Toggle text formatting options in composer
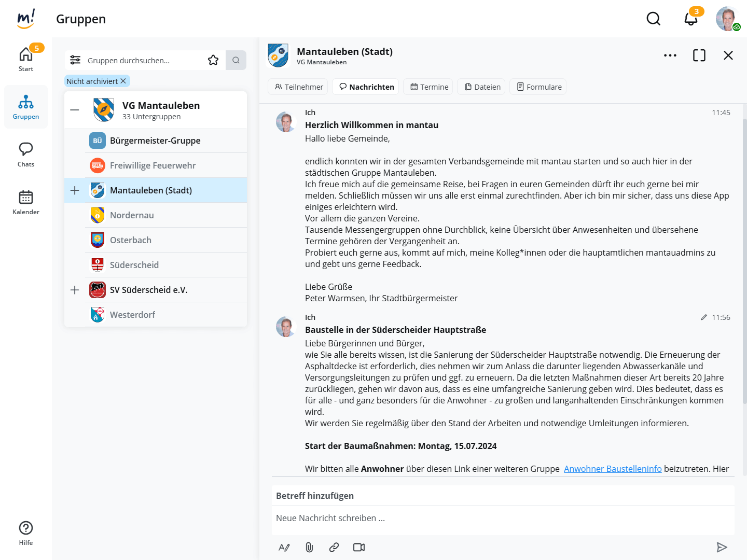The height and width of the screenshot is (560, 747). 284,547
